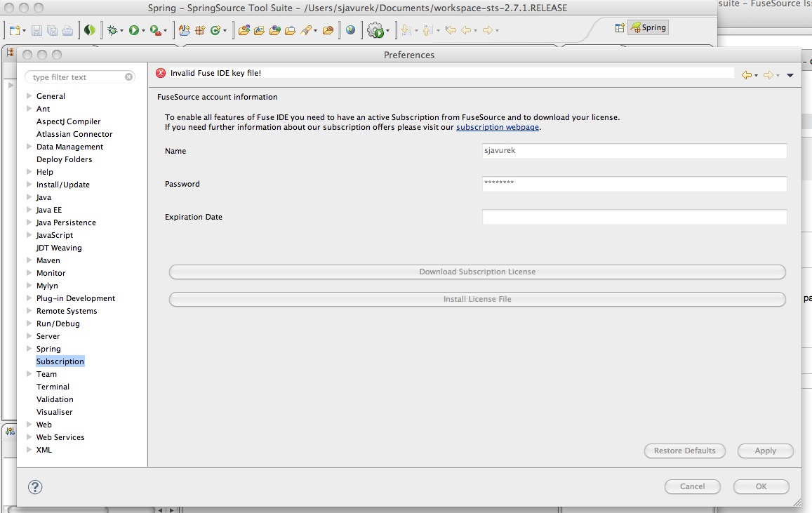The image size is (812, 513).
Task: Expand the Maven preferences node
Action: click(29, 260)
